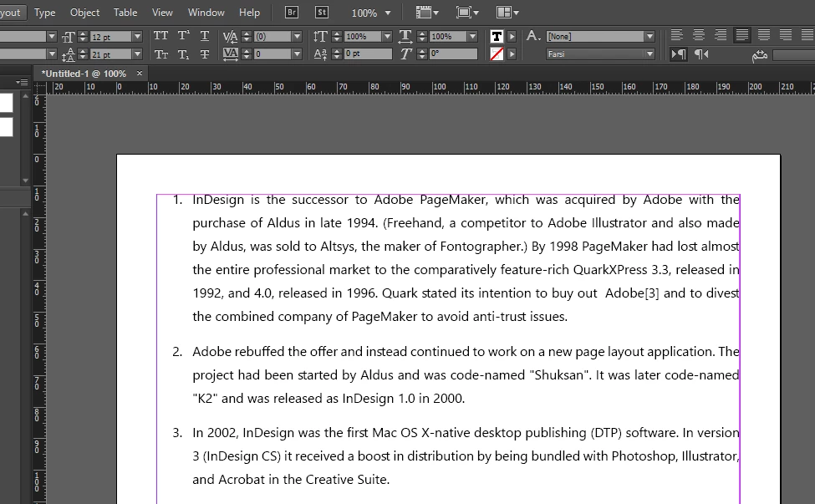Open the vertical scale 100% dropdown
Image resolution: width=815 pixels, height=504 pixels.
tap(387, 37)
